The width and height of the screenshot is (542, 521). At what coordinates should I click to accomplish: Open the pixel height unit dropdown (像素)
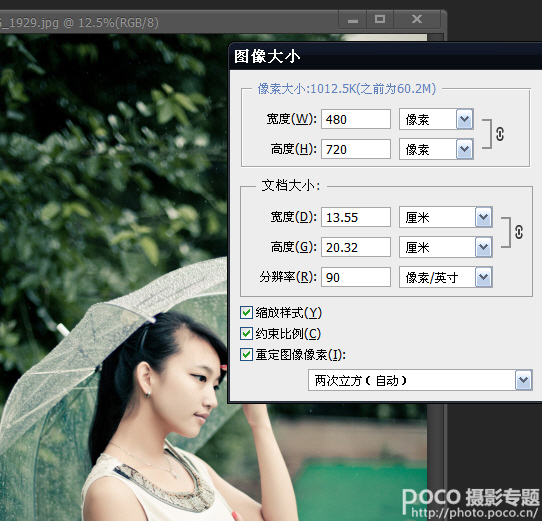[436, 149]
